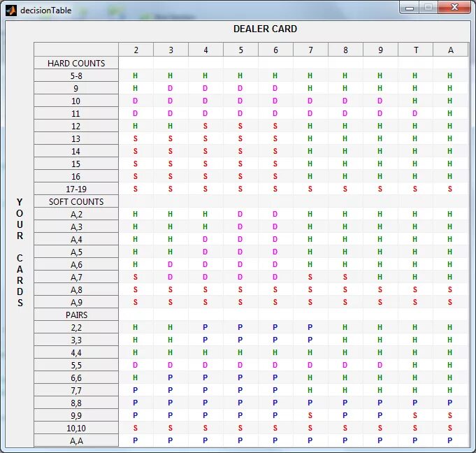This screenshot has width=476, height=453.
Task: Maximize the decisionTable window
Action: [x=428, y=7]
